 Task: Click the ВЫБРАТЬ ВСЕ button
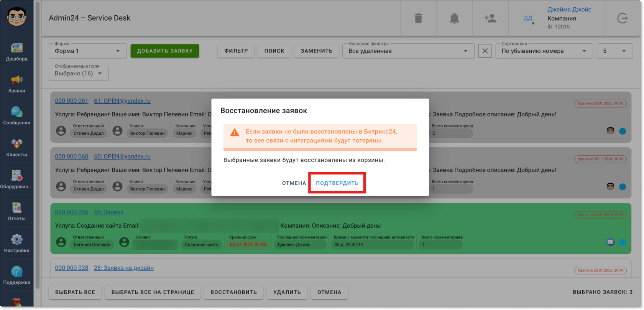75,292
